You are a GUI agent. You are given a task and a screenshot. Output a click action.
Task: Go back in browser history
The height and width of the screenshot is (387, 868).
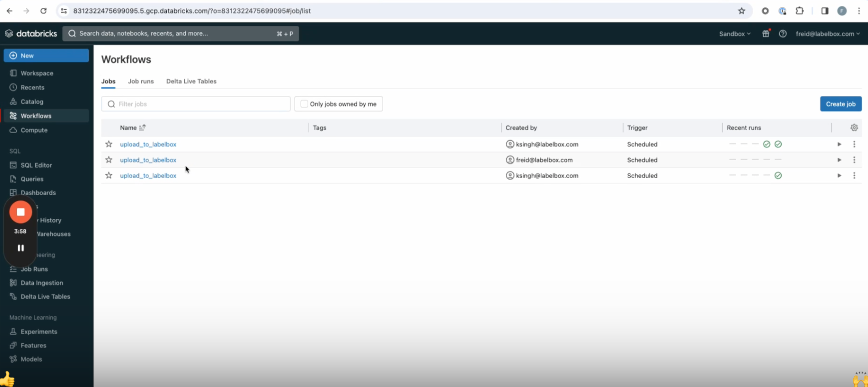tap(9, 10)
